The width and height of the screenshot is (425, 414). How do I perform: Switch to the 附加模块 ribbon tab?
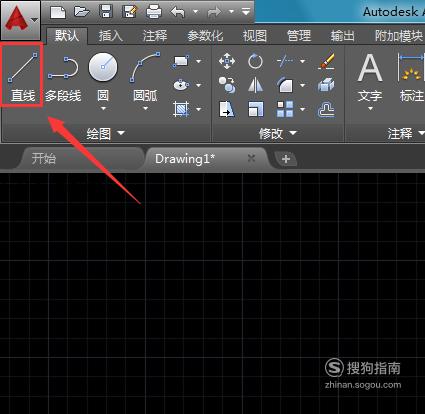click(x=399, y=35)
